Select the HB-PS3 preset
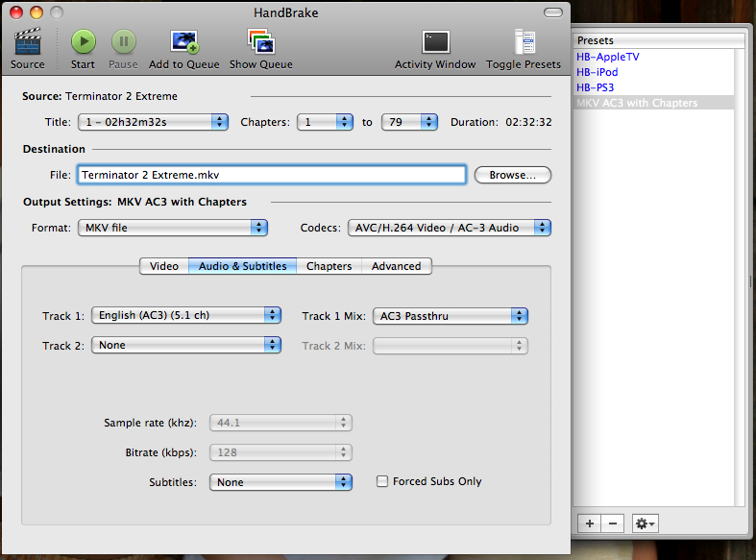The width and height of the screenshot is (756, 560). 654,87
